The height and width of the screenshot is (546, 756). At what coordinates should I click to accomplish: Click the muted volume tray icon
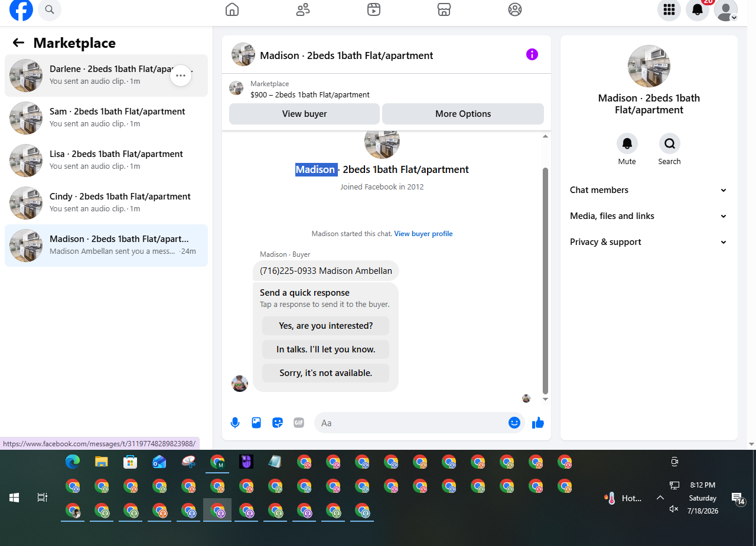coord(674,509)
